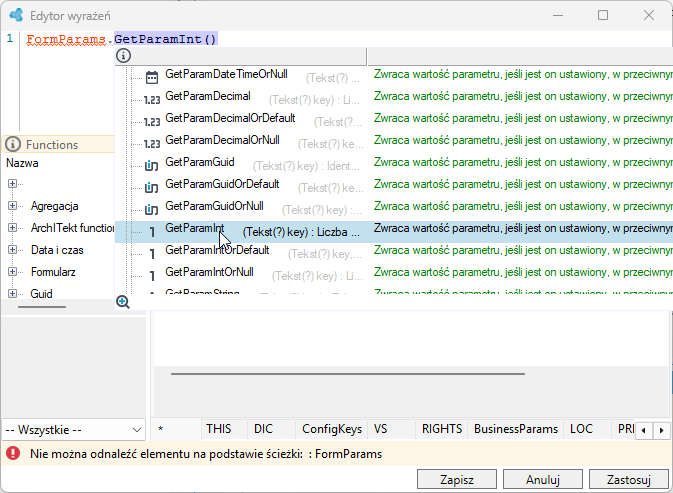Click the horizontal scrollbar under the function tree

pyautogui.click(x=42, y=307)
